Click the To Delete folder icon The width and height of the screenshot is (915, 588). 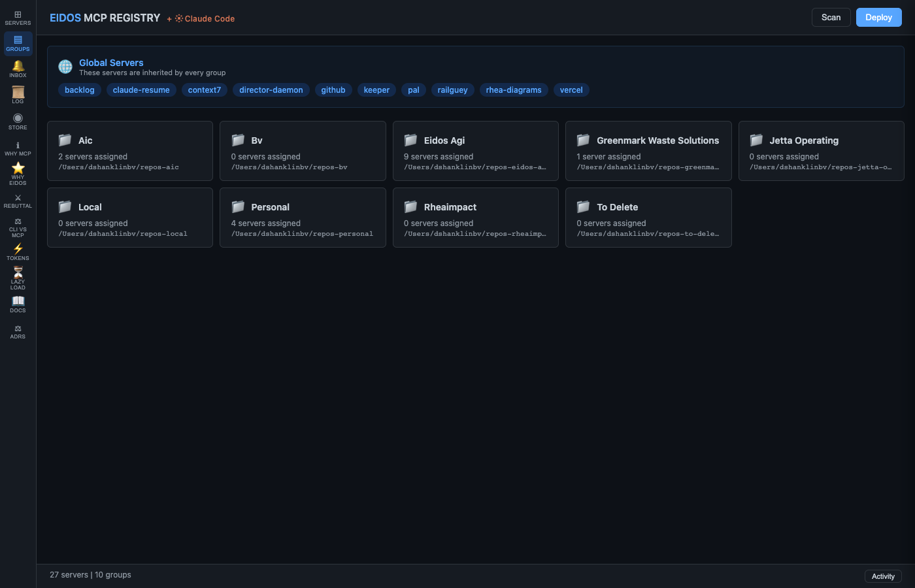point(583,206)
